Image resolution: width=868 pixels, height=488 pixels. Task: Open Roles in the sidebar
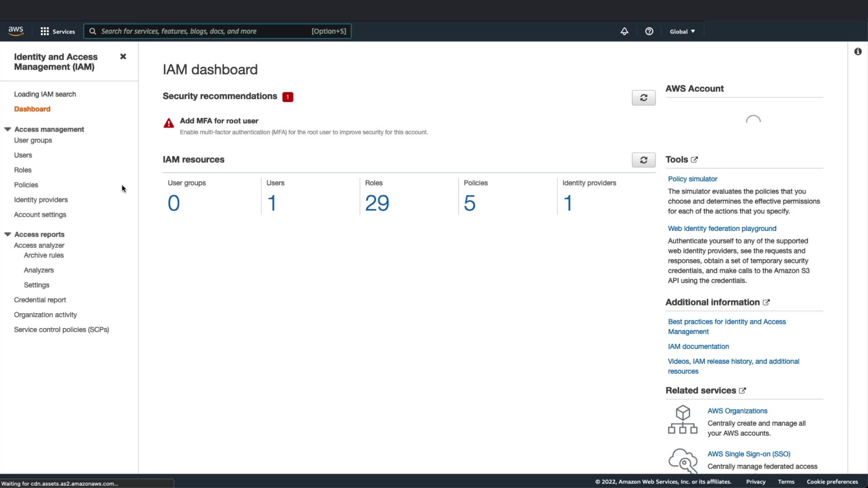coord(23,170)
